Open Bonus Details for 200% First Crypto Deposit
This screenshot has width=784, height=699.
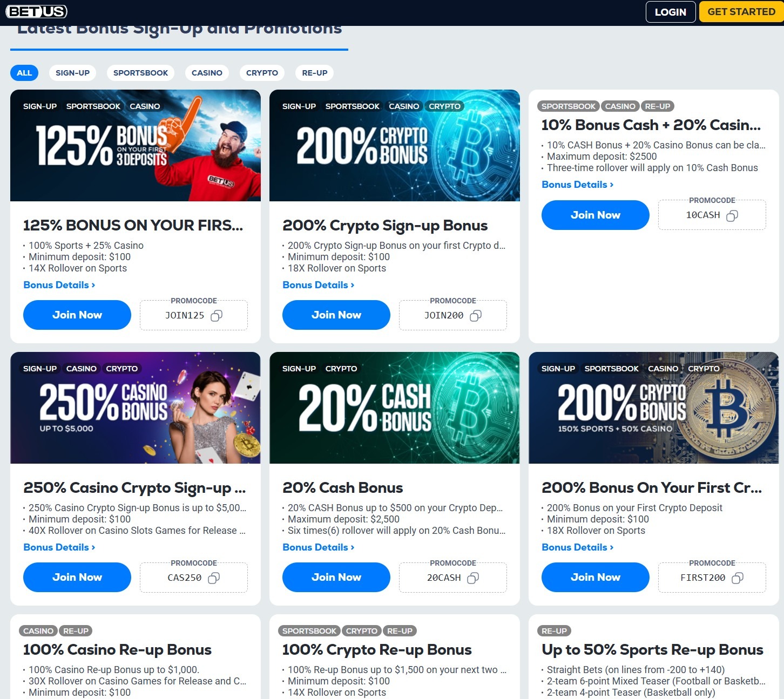[578, 547]
